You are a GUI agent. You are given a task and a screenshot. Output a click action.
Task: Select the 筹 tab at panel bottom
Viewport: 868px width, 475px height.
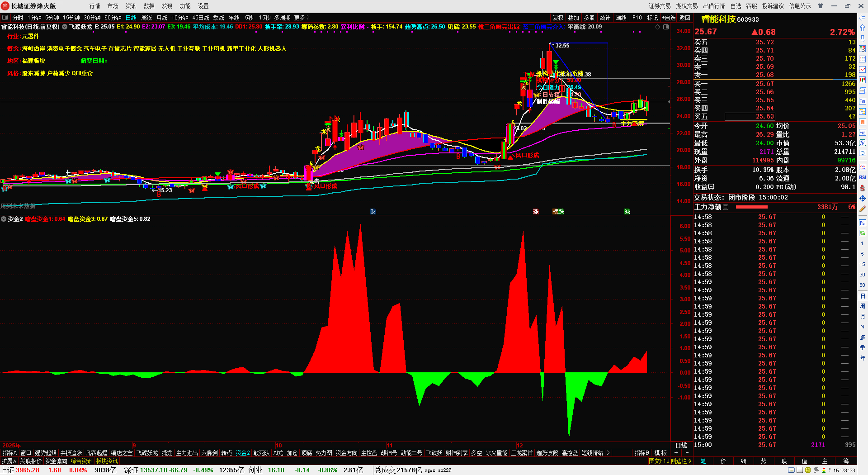point(846,461)
